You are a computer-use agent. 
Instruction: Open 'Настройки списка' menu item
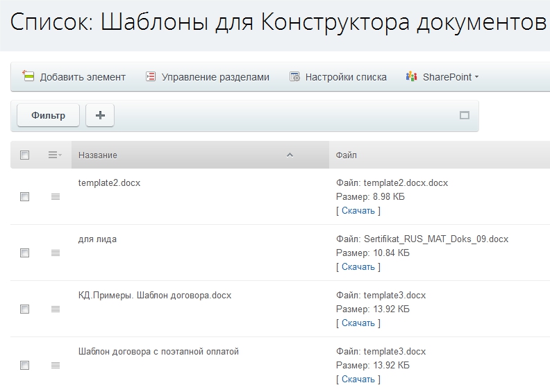coord(346,77)
